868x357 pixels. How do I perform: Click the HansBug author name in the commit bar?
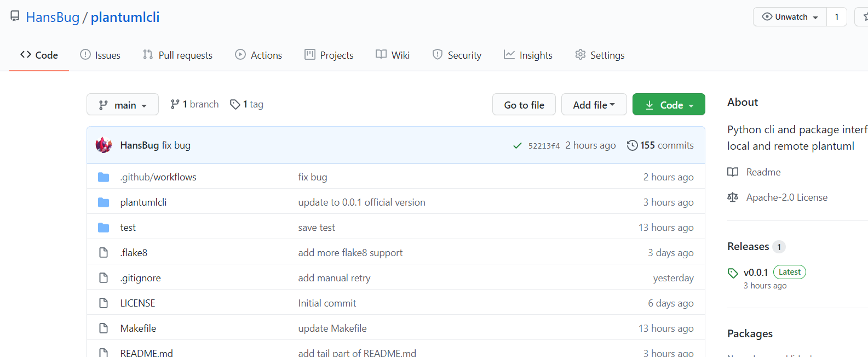coord(140,145)
